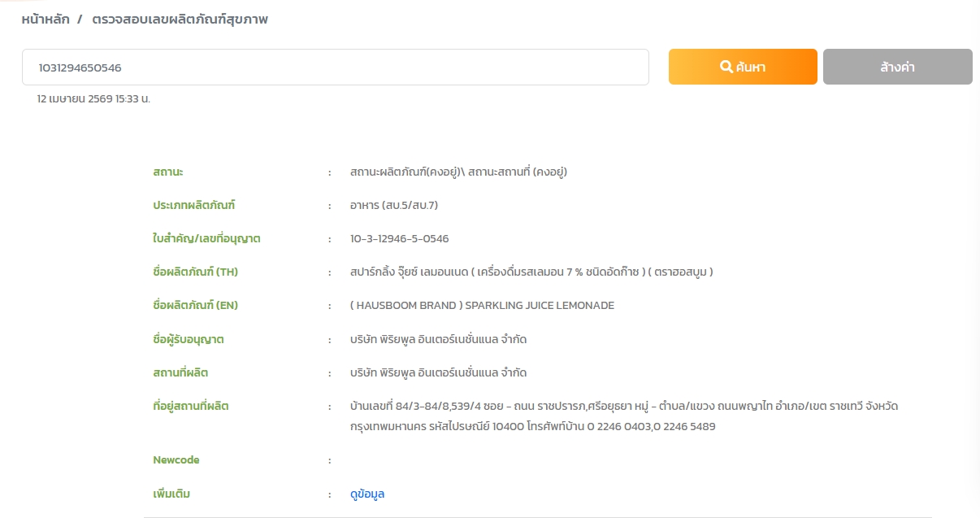
Task: Click the magnifier icon in the ค้นหา button
Action: [726, 67]
